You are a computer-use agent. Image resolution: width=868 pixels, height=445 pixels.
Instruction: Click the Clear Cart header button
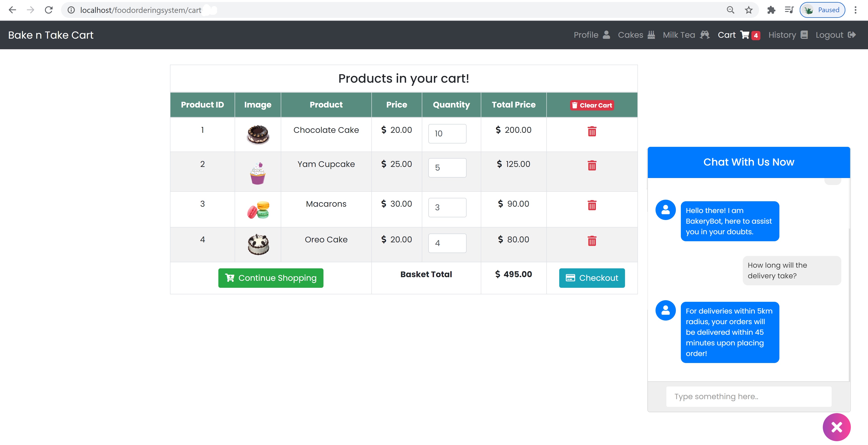pyautogui.click(x=592, y=105)
